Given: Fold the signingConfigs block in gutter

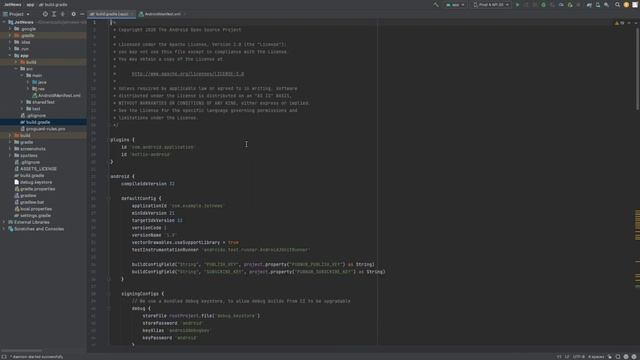Looking at the screenshot, I should coord(109,294).
